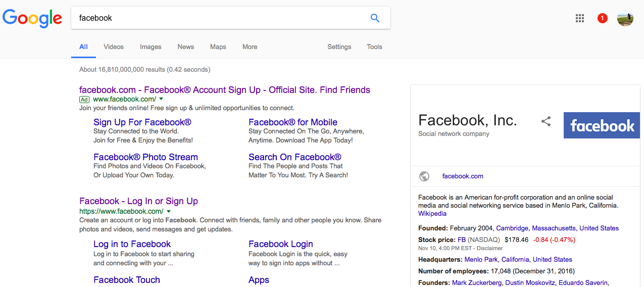Open the Facebook - Log In or Sign Up result

[138, 201]
